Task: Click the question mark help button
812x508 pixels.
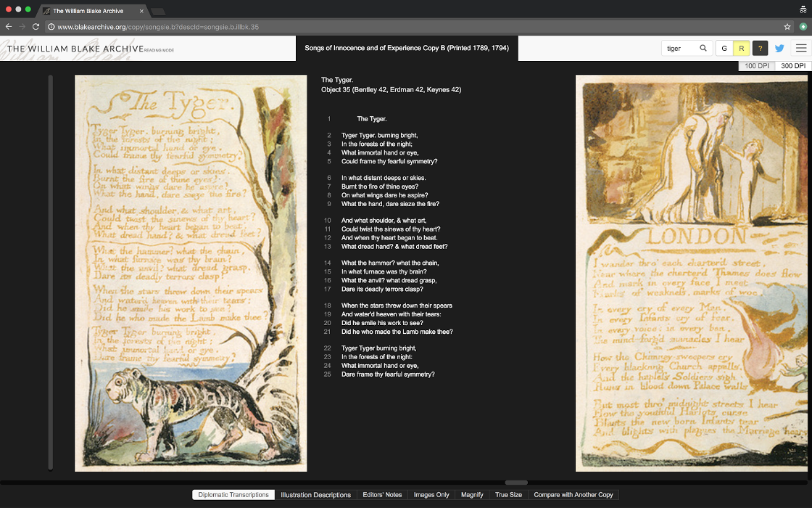Action: coord(760,48)
